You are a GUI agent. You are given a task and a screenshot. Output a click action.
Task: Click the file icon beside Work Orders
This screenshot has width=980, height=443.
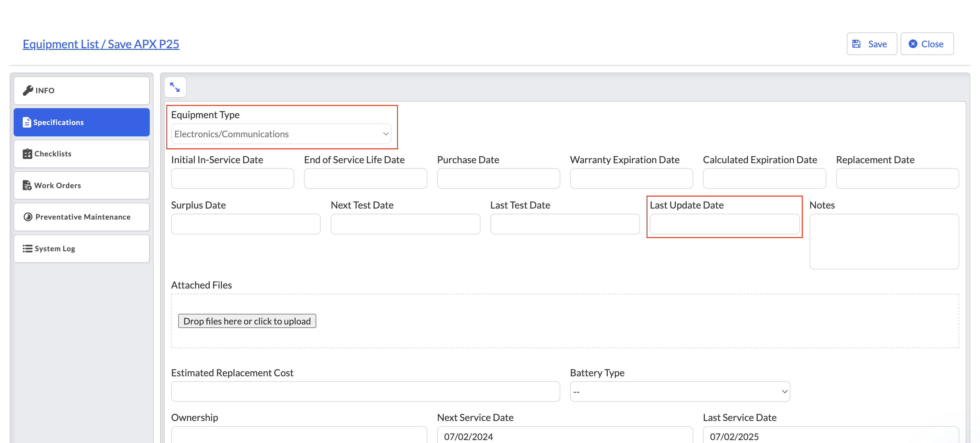[x=27, y=185]
